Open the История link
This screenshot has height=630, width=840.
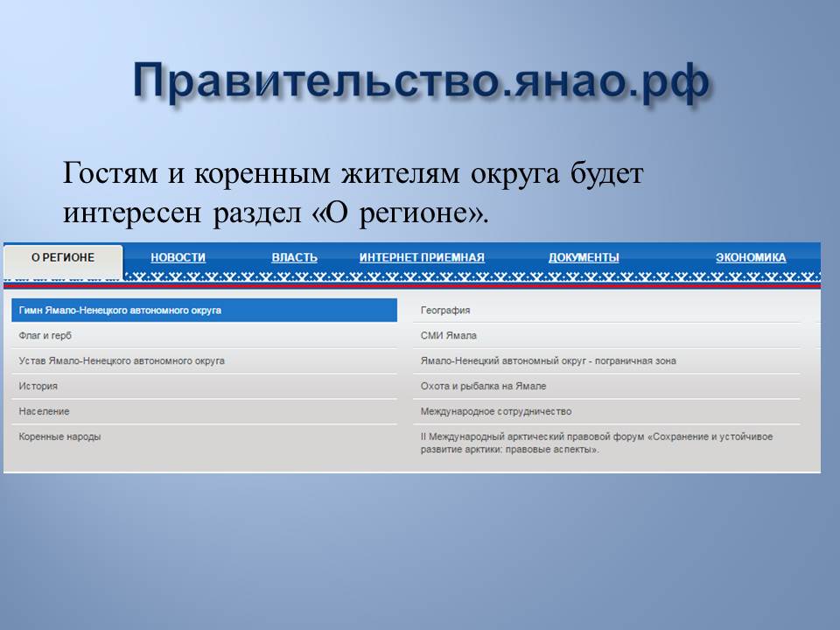(x=38, y=386)
